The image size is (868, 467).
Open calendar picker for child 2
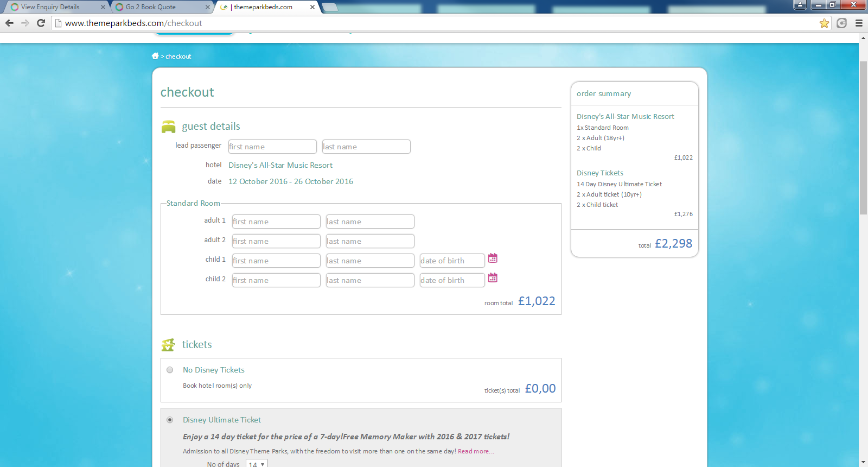coord(493,277)
